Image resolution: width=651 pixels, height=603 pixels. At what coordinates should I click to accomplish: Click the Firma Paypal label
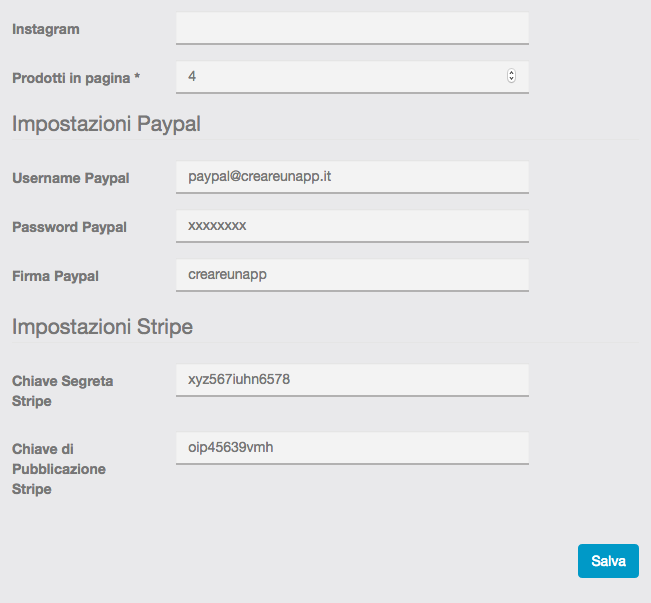click(x=55, y=276)
